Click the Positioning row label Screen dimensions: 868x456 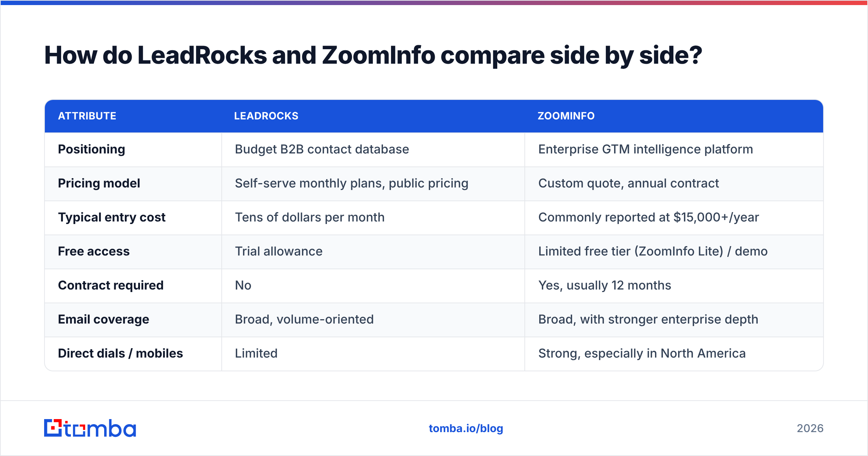pyautogui.click(x=92, y=149)
